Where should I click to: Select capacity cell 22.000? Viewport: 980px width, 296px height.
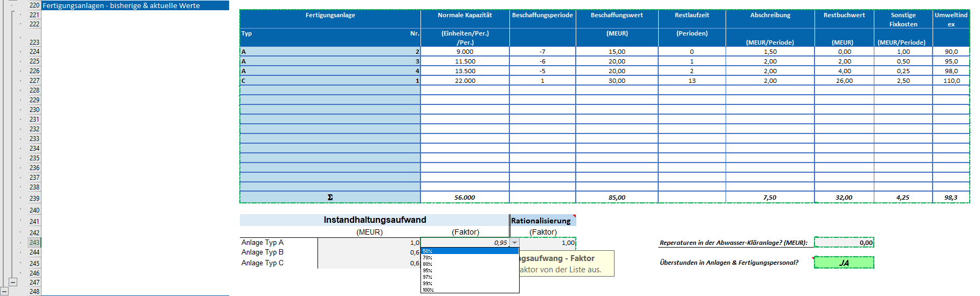point(465,81)
